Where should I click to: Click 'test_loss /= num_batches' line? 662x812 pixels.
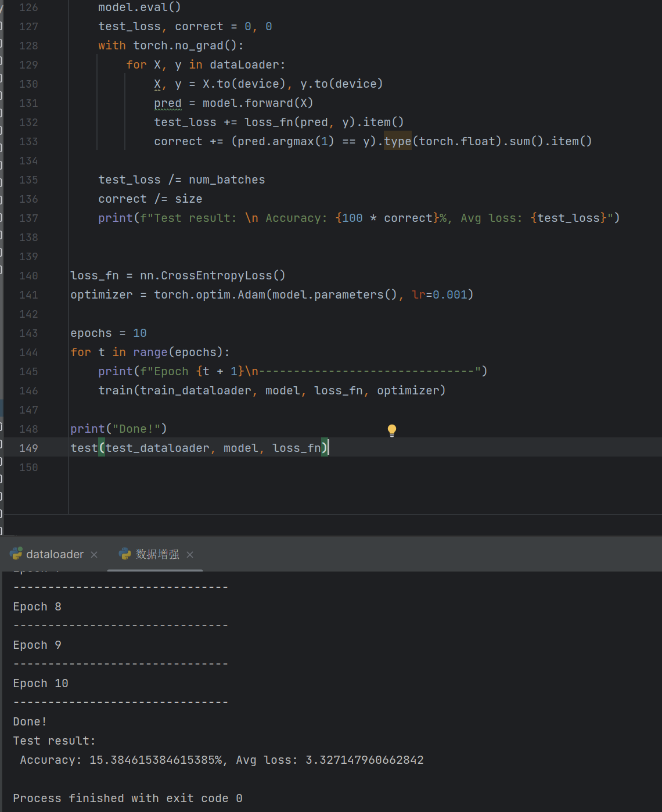point(182,179)
